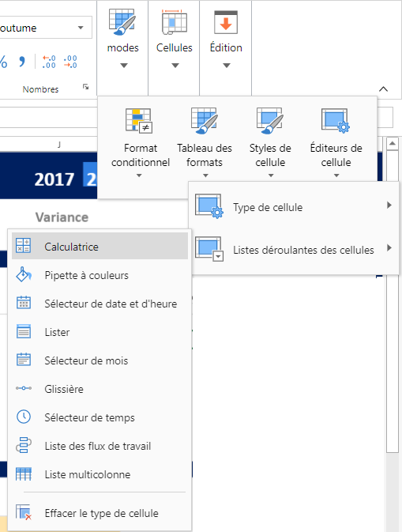
Task: Select the Calculatrice cell type
Action: (x=100, y=246)
